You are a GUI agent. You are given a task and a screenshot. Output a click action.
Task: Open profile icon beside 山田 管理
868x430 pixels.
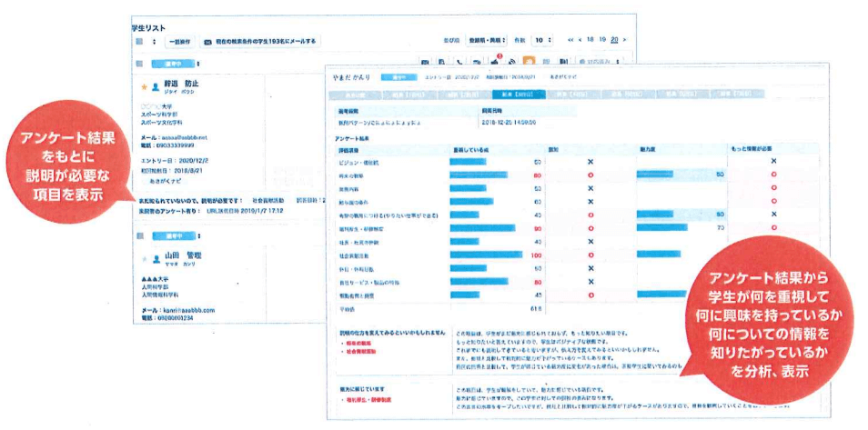[x=156, y=258]
